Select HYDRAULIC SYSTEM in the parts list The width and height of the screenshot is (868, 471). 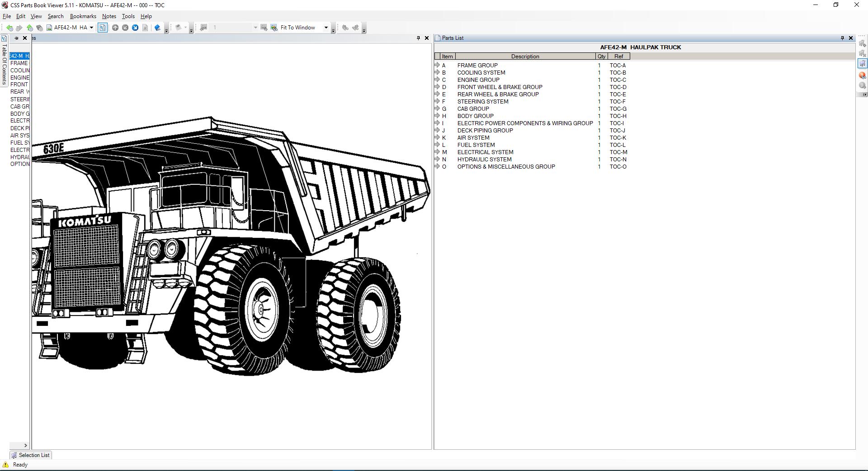pos(484,159)
